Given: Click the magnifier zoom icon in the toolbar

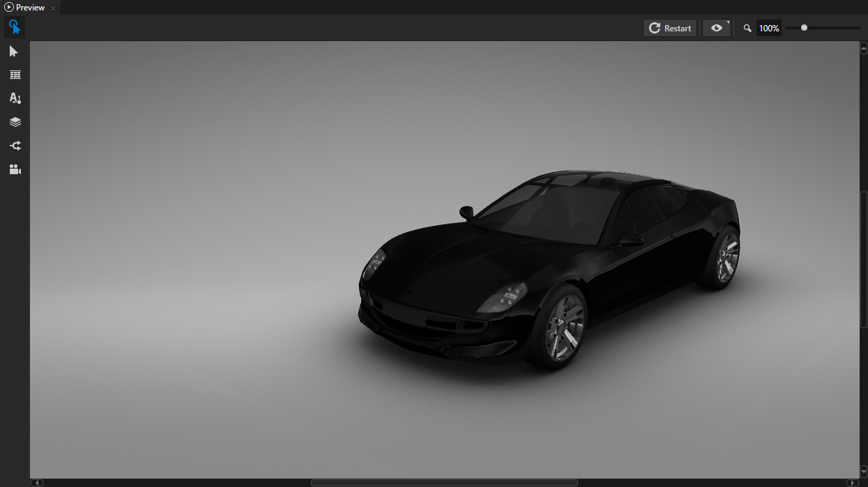Looking at the screenshot, I should pos(747,28).
